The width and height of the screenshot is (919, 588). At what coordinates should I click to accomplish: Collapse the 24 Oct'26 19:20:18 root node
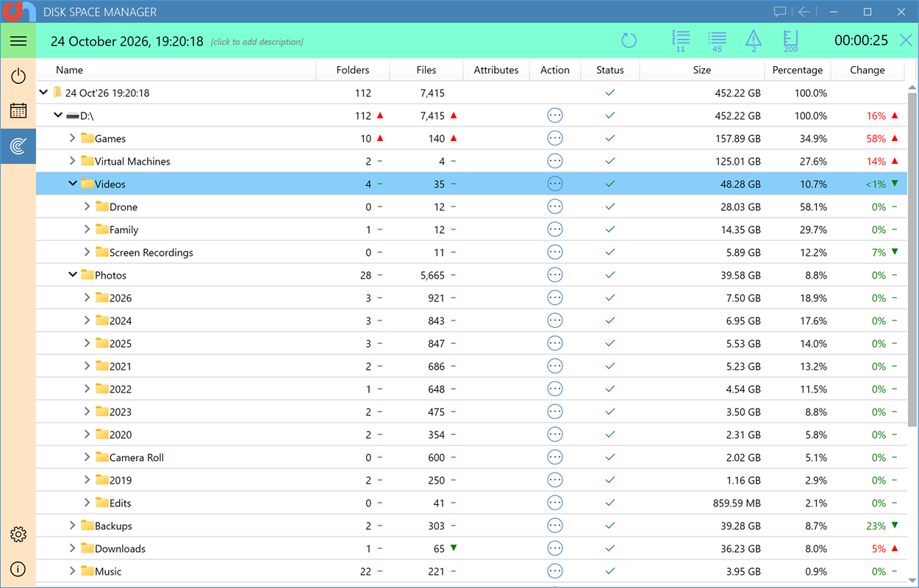pyautogui.click(x=43, y=93)
